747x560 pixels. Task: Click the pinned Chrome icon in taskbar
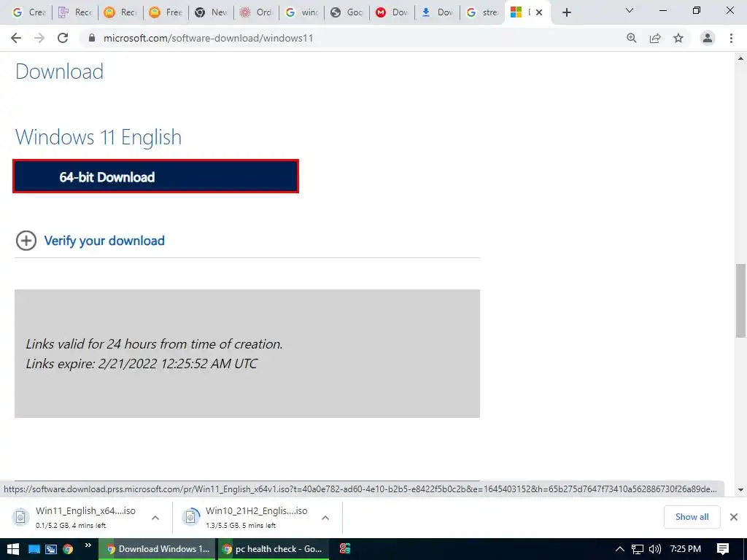pyautogui.click(x=68, y=549)
